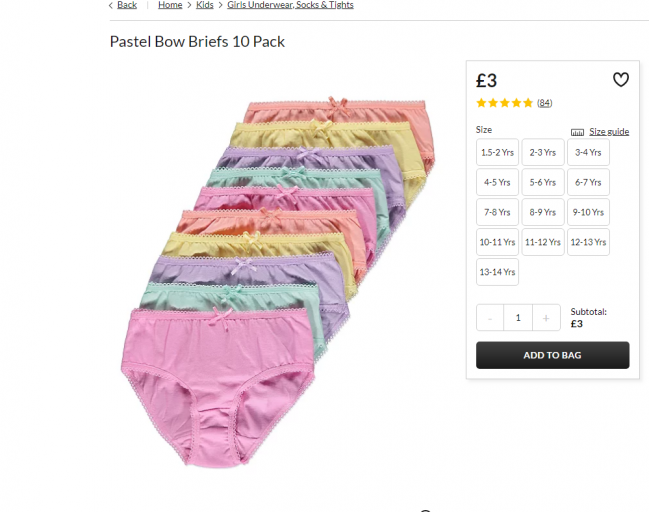The image size is (649, 512).
Task: Open Girls Underwear, Socks & Tights breadcrumb
Action: pyautogui.click(x=290, y=5)
